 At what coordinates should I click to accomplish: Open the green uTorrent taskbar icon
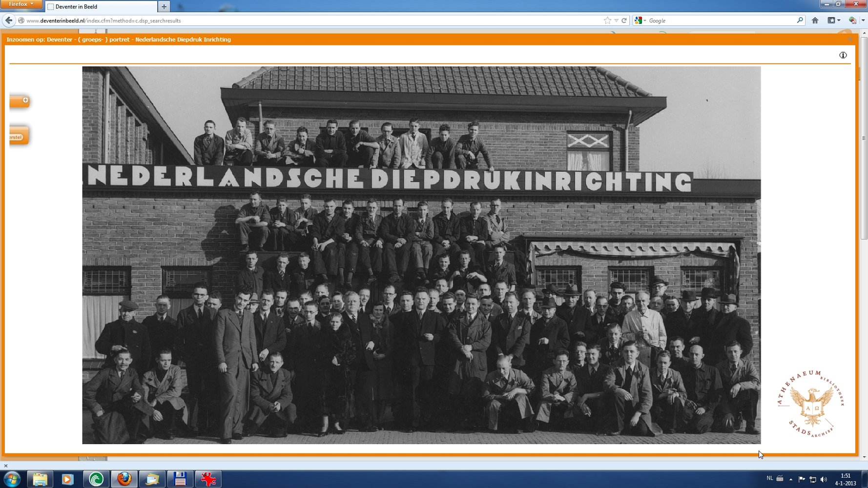(x=96, y=479)
